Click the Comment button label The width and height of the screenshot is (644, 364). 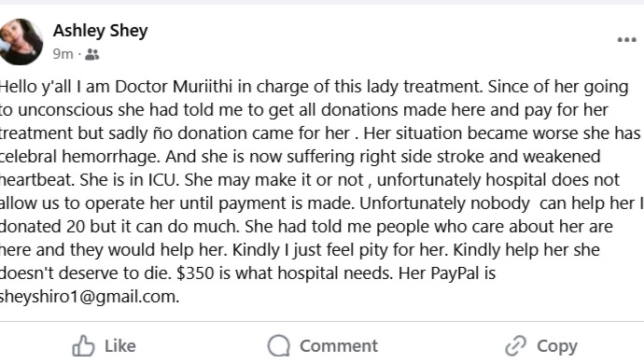(x=339, y=346)
